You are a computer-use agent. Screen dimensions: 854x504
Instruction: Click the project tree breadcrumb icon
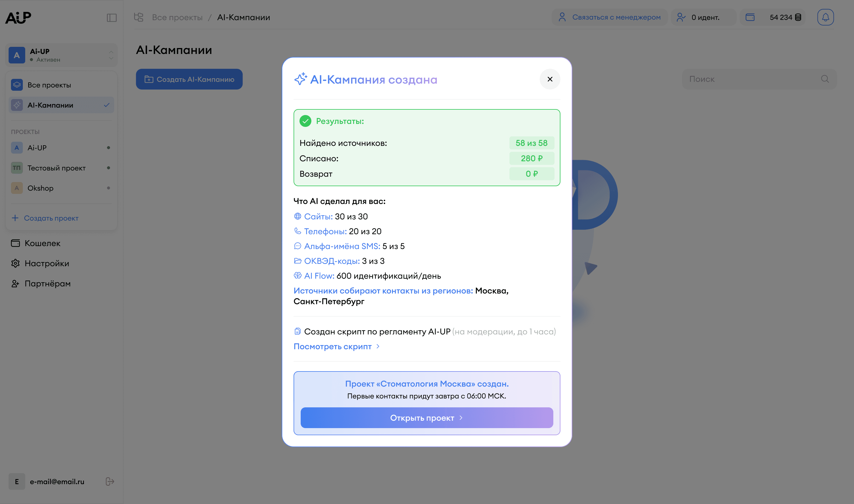tap(138, 17)
